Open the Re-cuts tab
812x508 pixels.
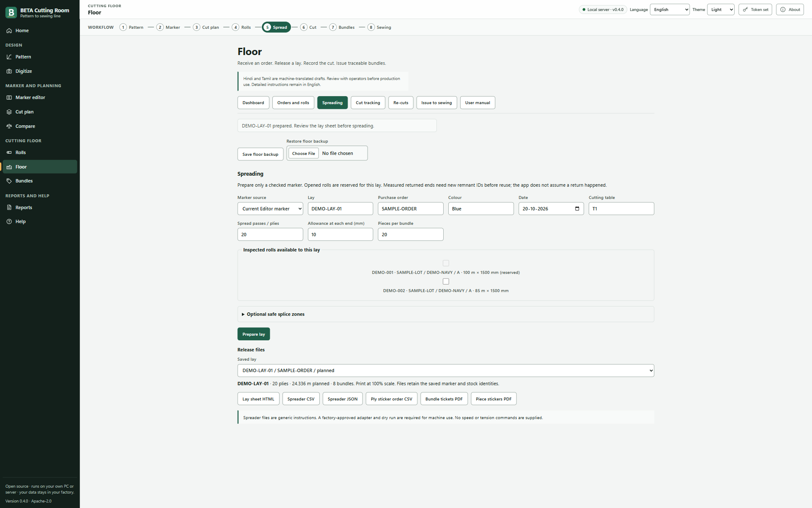coord(401,103)
